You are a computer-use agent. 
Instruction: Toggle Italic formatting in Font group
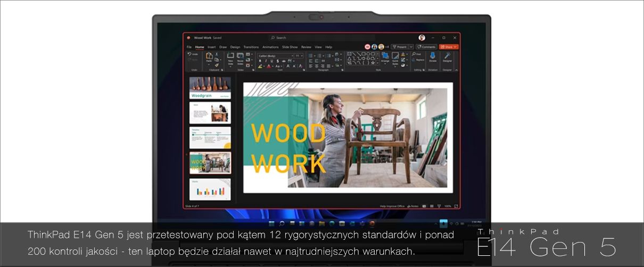point(265,61)
